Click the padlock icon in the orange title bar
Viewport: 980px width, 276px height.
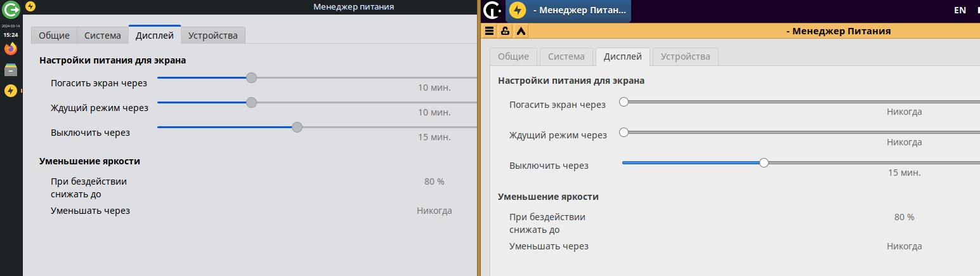[x=505, y=30]
